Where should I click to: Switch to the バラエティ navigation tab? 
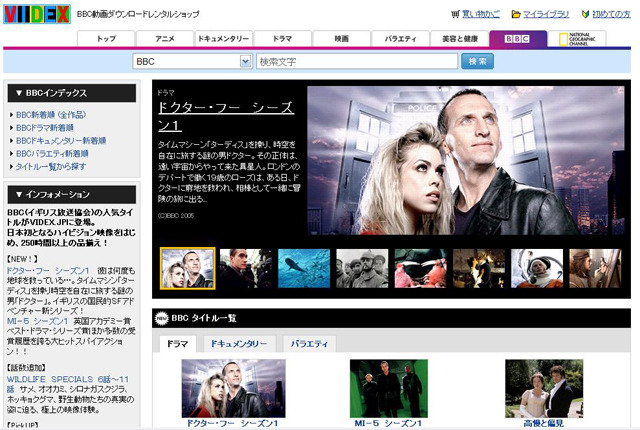pyautogui.click(x=400, y=39)
